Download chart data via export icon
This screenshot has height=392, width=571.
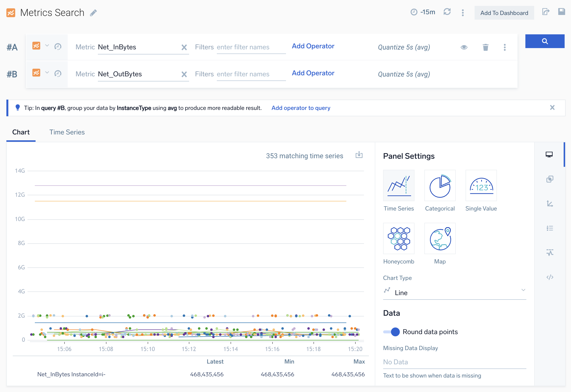point(359,155)
